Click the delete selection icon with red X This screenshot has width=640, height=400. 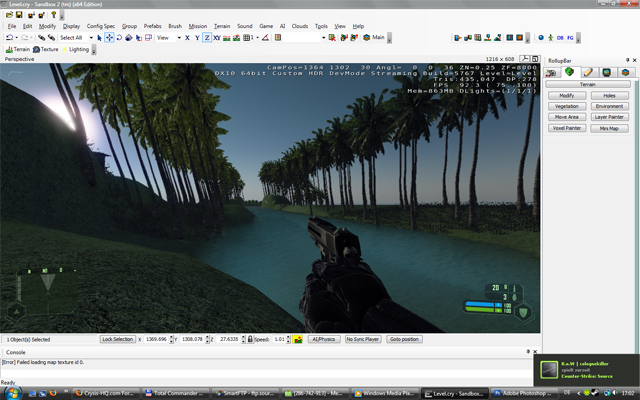tap(332, 38)
